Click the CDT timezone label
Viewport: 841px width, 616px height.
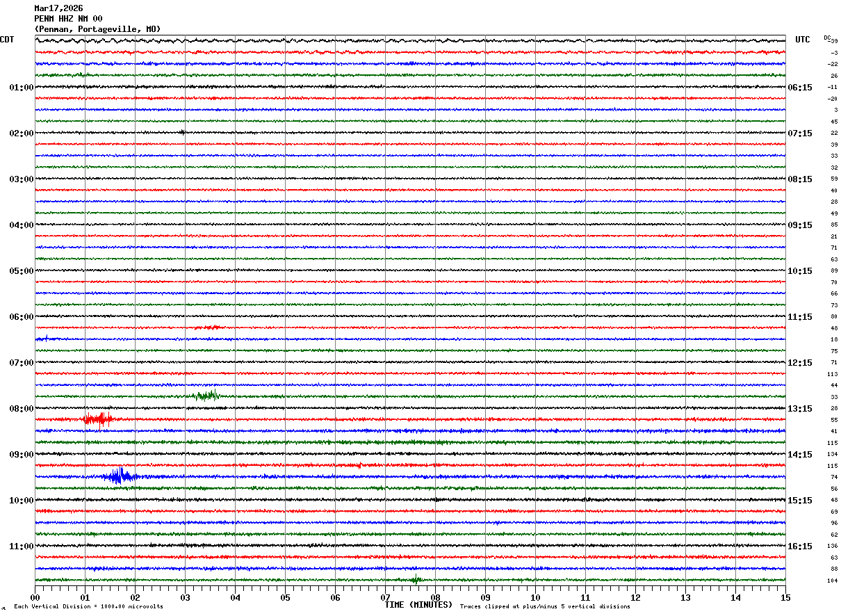pos(7,40)
